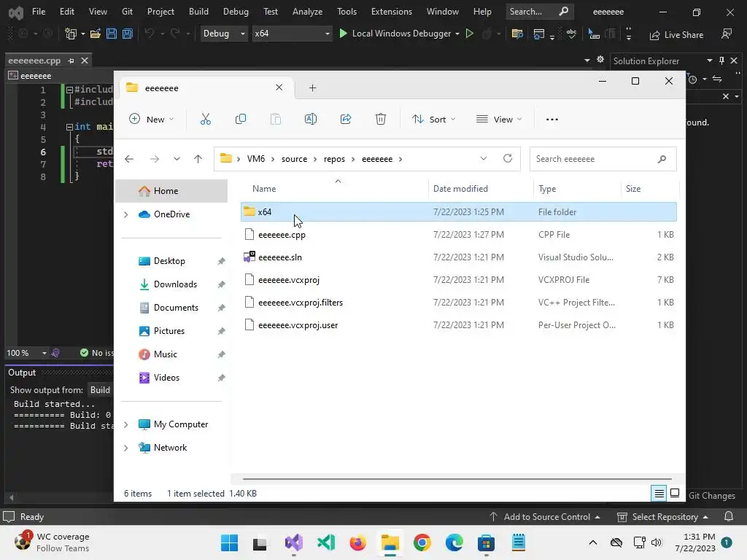This screenshot has height=560, width=747.
Task: Open the editor zoom 100 % dropdown
Action: 44,353
